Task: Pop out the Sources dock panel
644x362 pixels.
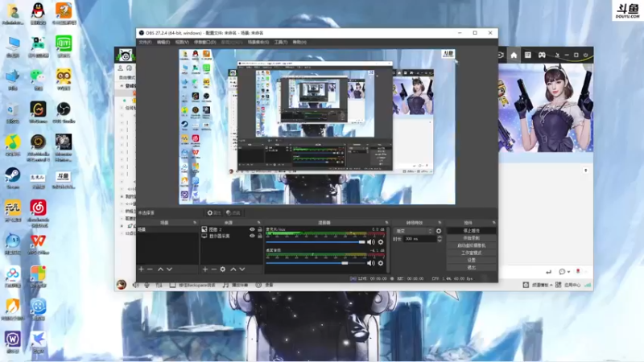Action: click(258, 223)
